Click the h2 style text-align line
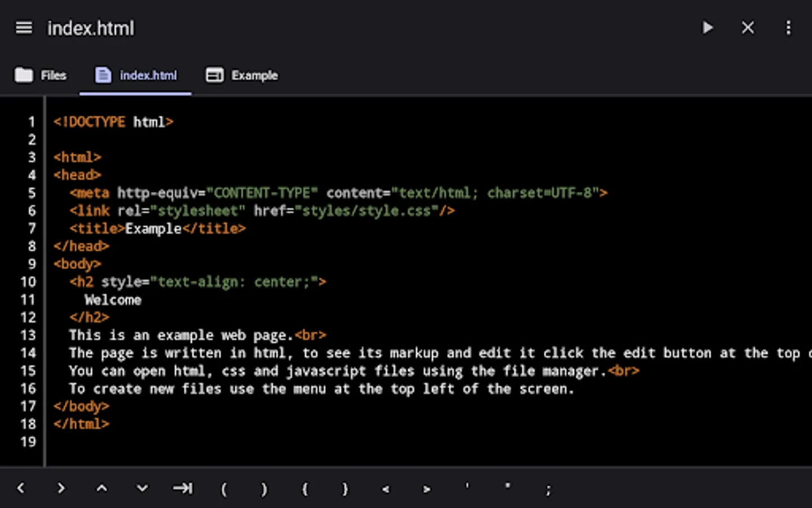This screenshot has width=812, height=508. tap(198, 282)
